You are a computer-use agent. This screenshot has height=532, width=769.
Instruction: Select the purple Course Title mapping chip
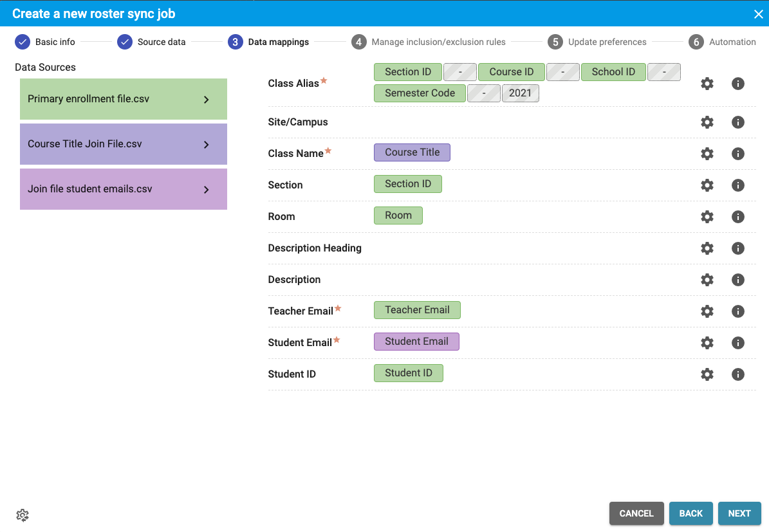(412, 152)
